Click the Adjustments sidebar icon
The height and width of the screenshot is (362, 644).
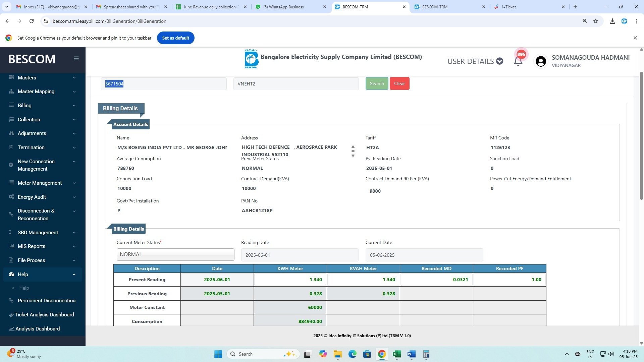coord(11,133)
